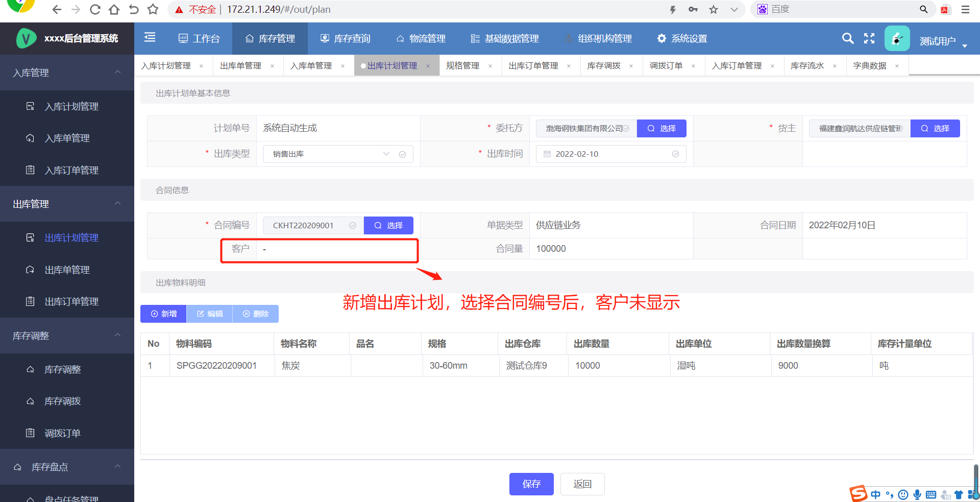This screenshot has width=980, height=502.
Task: Collapse 出库管理 sidebar group
Action: pos(67,204)
